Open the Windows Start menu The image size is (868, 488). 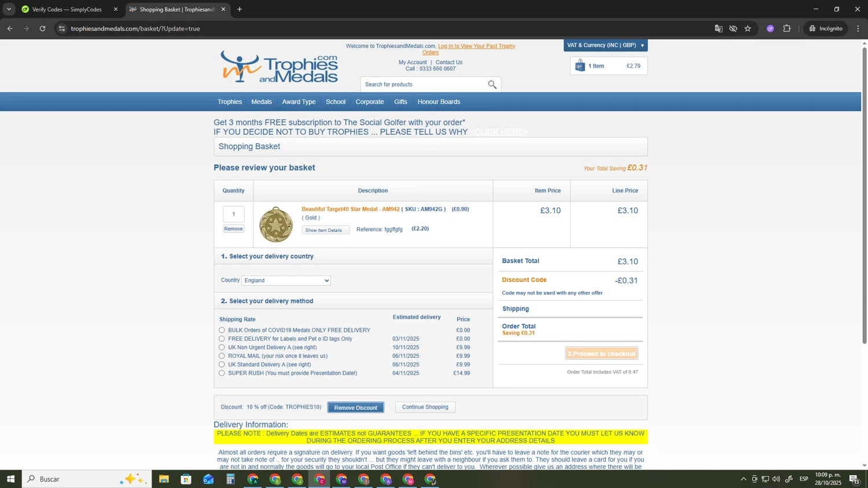pos(10,479)
